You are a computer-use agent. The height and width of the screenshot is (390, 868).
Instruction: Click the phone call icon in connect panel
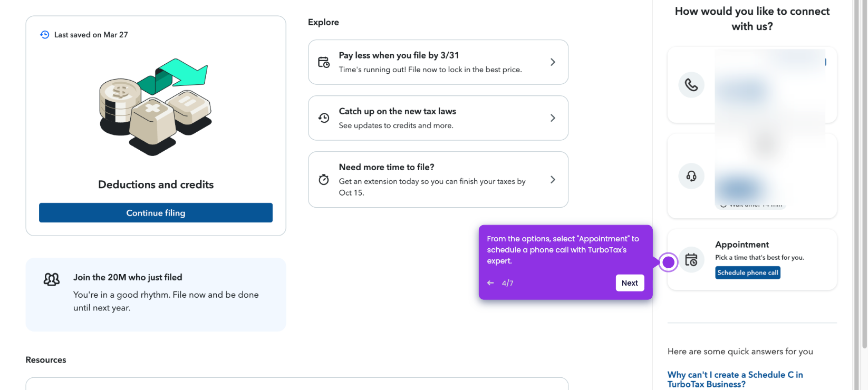(x=691, y=85)
